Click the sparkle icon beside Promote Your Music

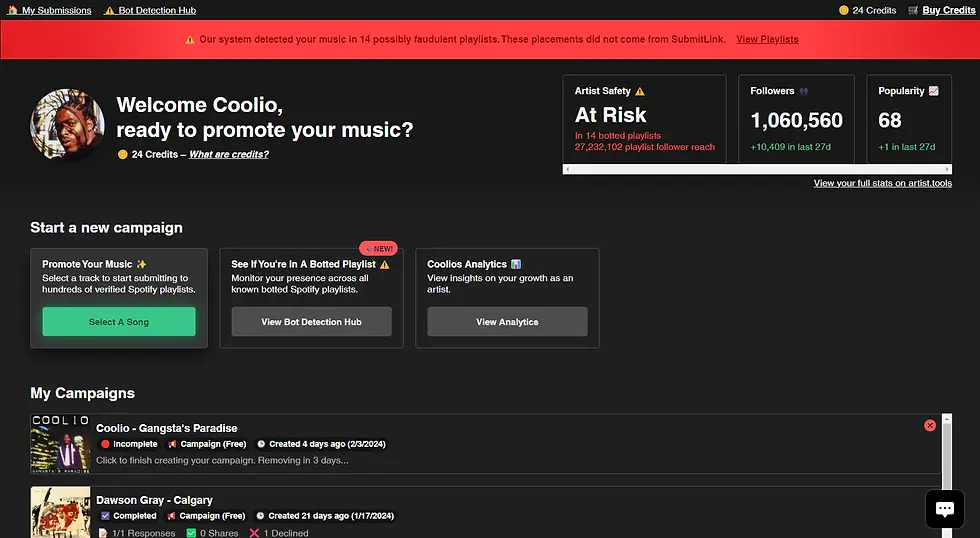(141, 264)
